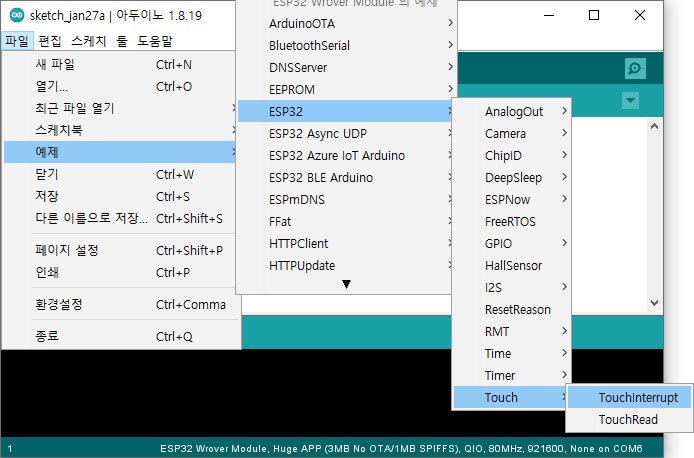Open the Camera submenu
This screenshot has width=694, height=458.
point(512,134)
